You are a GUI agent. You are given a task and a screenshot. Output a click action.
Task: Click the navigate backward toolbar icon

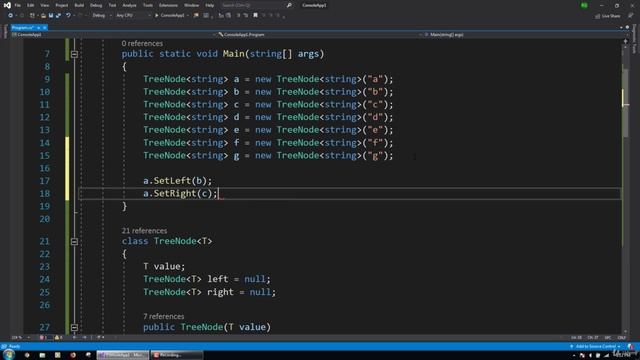[x=11, y=16]
